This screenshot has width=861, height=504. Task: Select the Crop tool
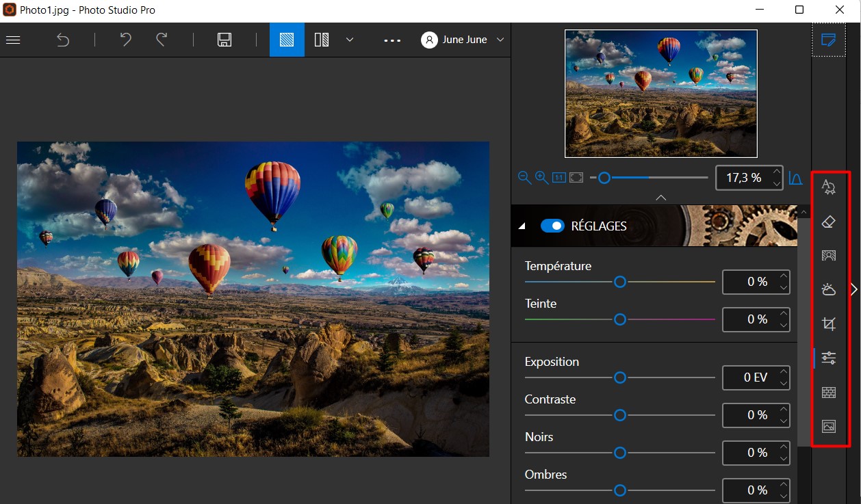pos(829,324)
